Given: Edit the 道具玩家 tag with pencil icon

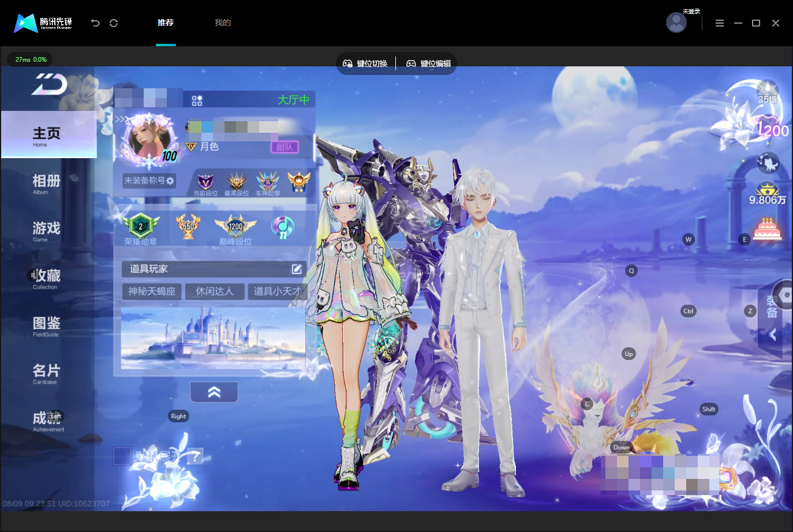Looking at the screenshot, I should pos(297,269).
